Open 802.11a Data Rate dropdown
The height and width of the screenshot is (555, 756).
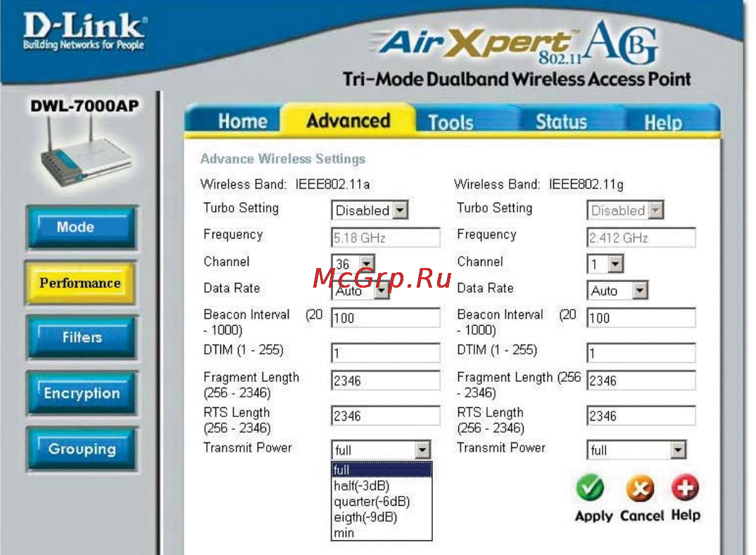pos(360,291)
